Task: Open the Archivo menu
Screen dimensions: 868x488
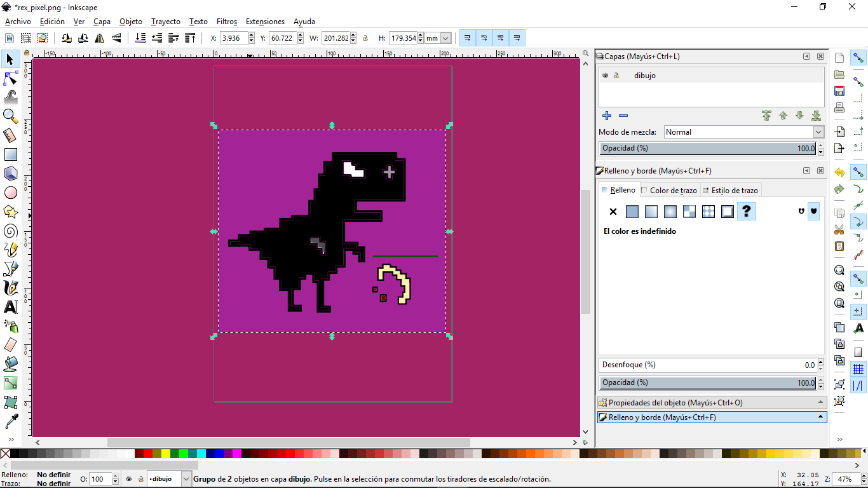Action: pos(18,22)
